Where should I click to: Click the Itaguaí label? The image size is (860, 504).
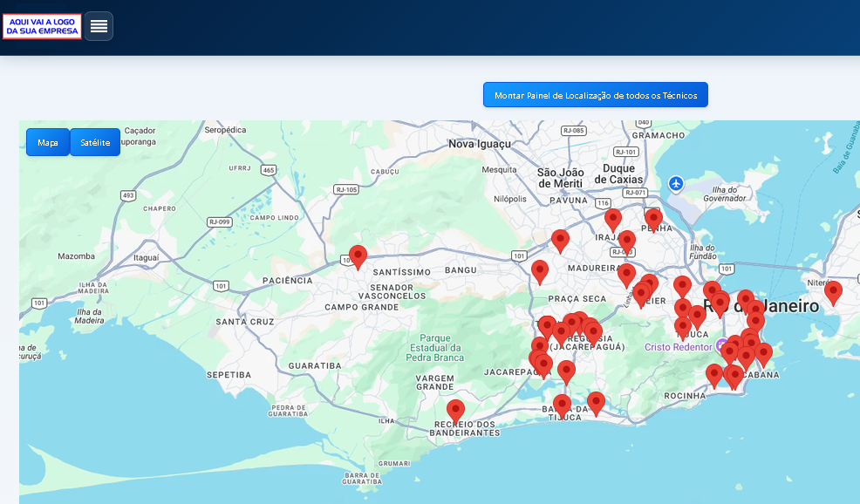point(146,258)
